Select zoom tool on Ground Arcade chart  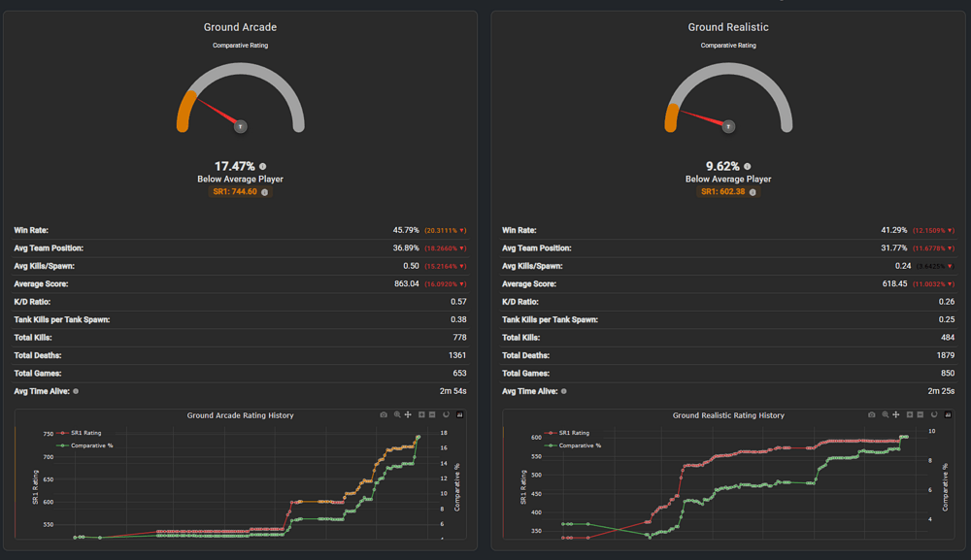[x=397, y=414]
